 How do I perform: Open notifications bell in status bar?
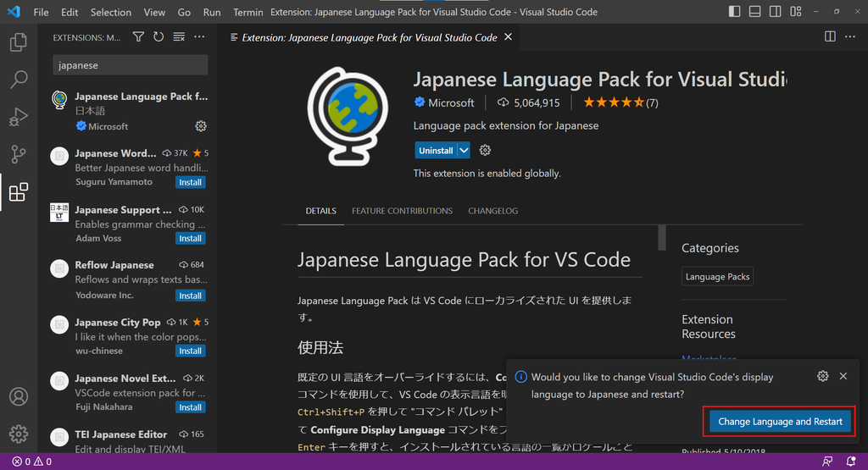click(x=851, y=462)
